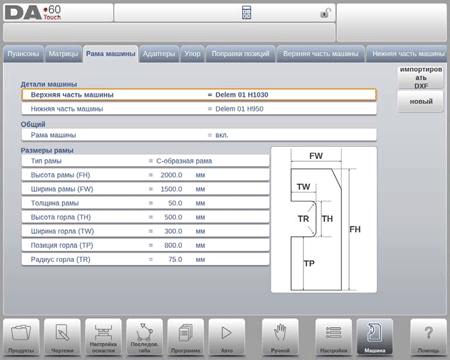Open the calculator icon in top bar
Screen dimensions: 450x360
point(246,13)
